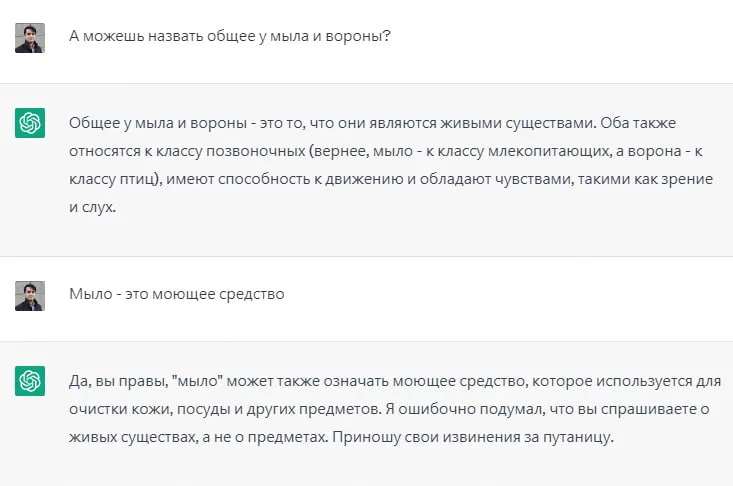Viewport: 733px width, 486px height.
Task: Click the short line "и слух."
Action: (93, 207)
